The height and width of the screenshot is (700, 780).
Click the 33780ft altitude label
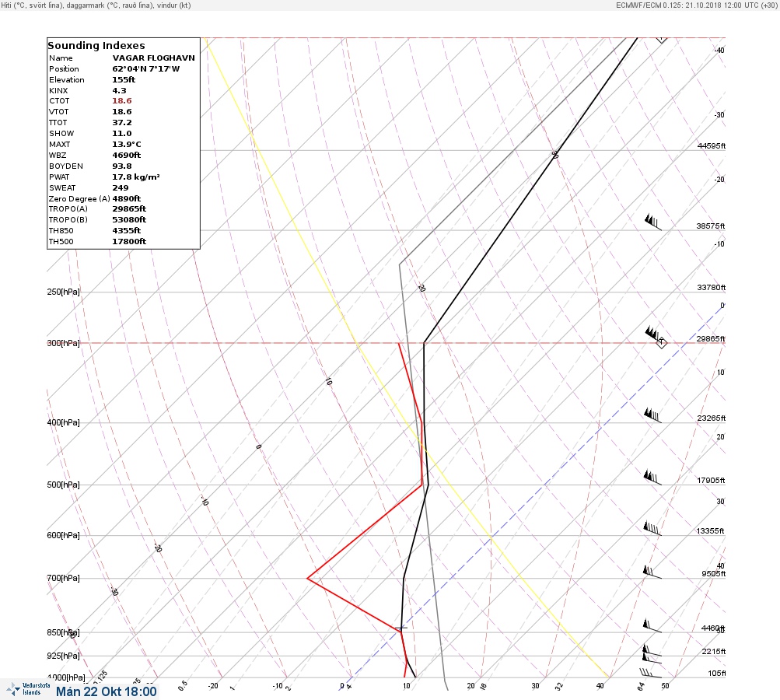(x=712, y=288)
